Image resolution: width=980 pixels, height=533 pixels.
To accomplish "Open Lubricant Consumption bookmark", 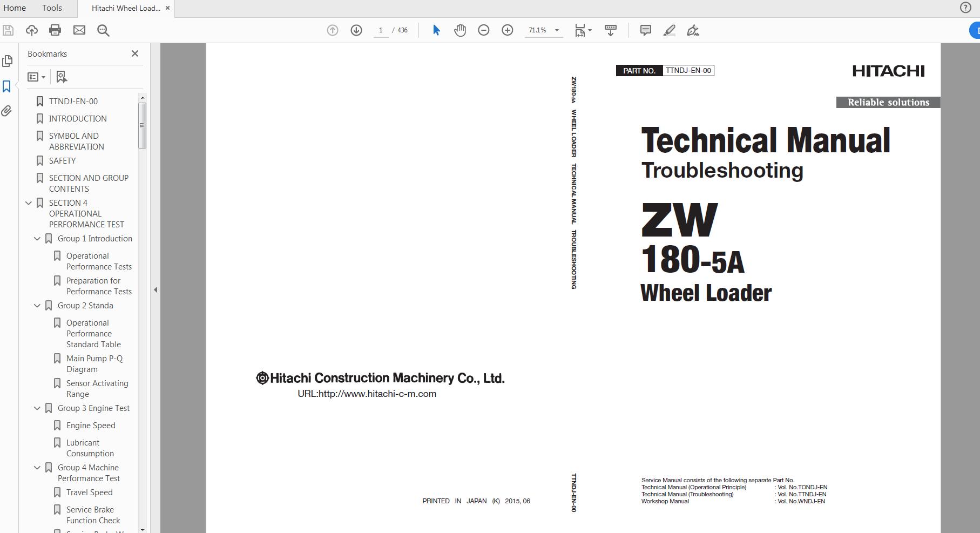I will (90, 448).
